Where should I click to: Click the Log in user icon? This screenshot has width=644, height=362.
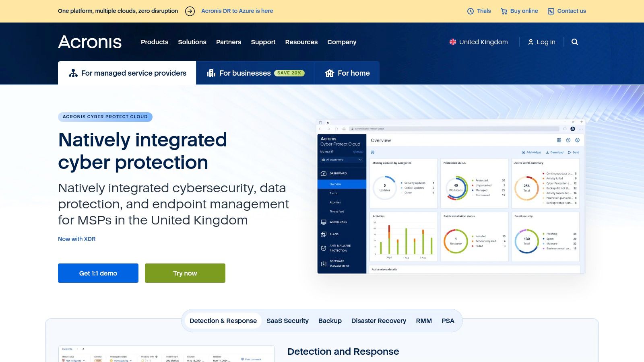(531, 42)
